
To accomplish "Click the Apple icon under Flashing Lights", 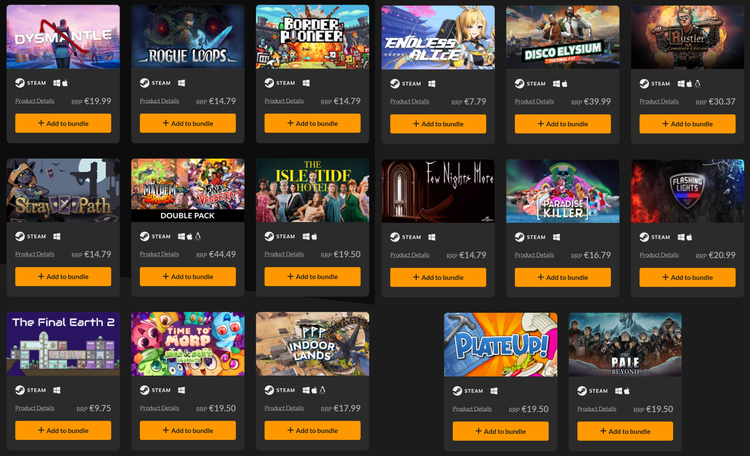I will (689, 237).
